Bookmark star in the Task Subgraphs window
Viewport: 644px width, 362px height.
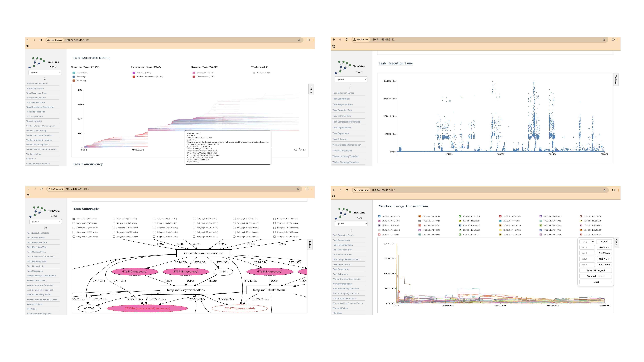[298, 189]
